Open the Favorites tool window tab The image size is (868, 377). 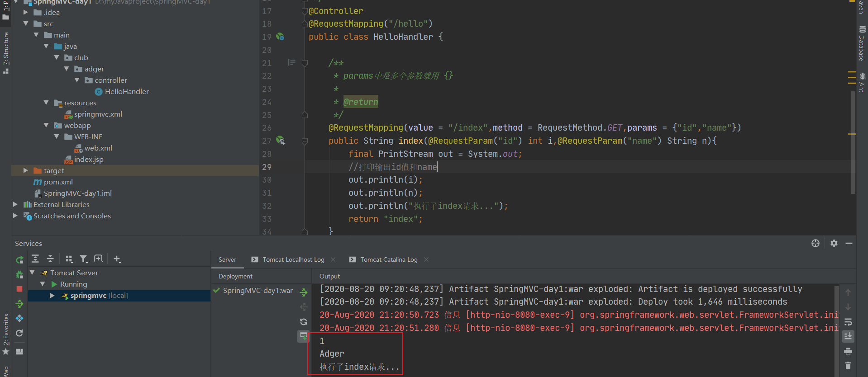tap(5, 334)
